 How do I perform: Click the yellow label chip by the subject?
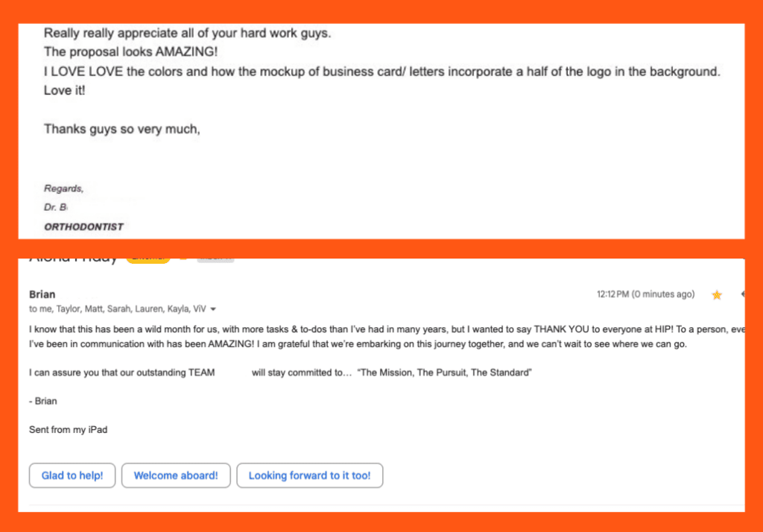(x=148, y=259)
